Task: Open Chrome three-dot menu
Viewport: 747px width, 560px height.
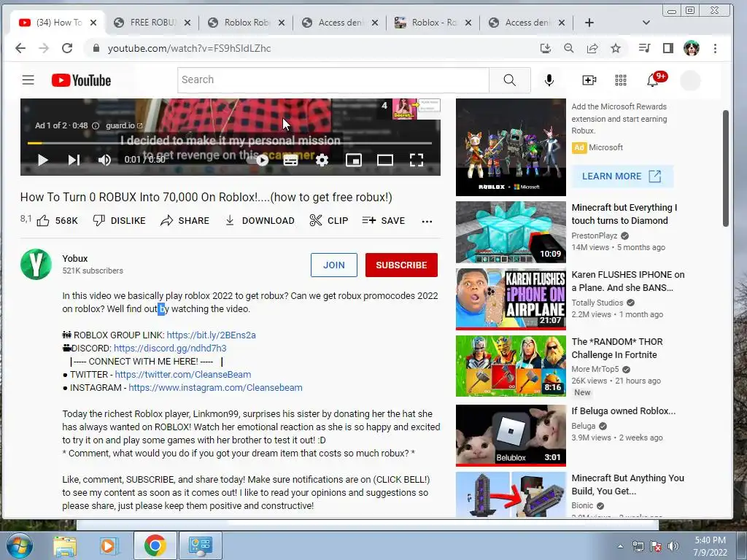Action: pos(715,48)
